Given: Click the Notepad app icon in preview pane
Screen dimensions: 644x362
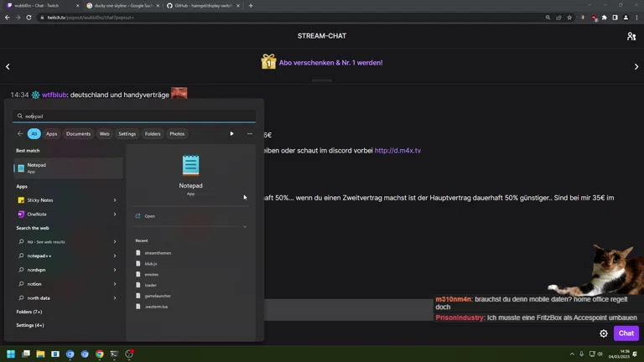Looking at the screenshot, I should click(x=190, y=165).
